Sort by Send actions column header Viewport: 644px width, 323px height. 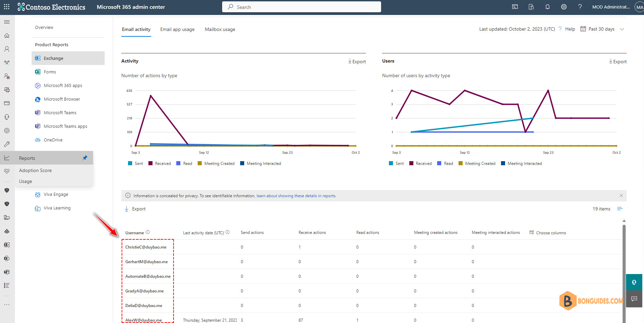252,233
